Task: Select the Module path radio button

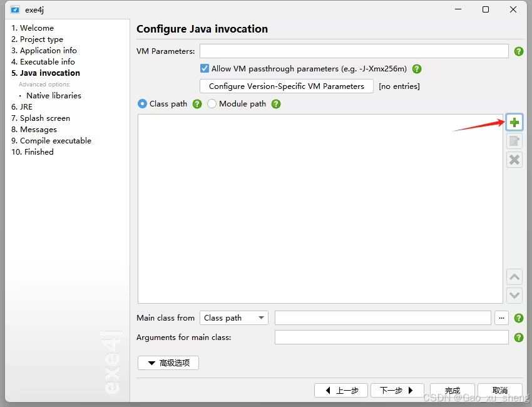Action: pyautogui.click(x=212, y=104)
